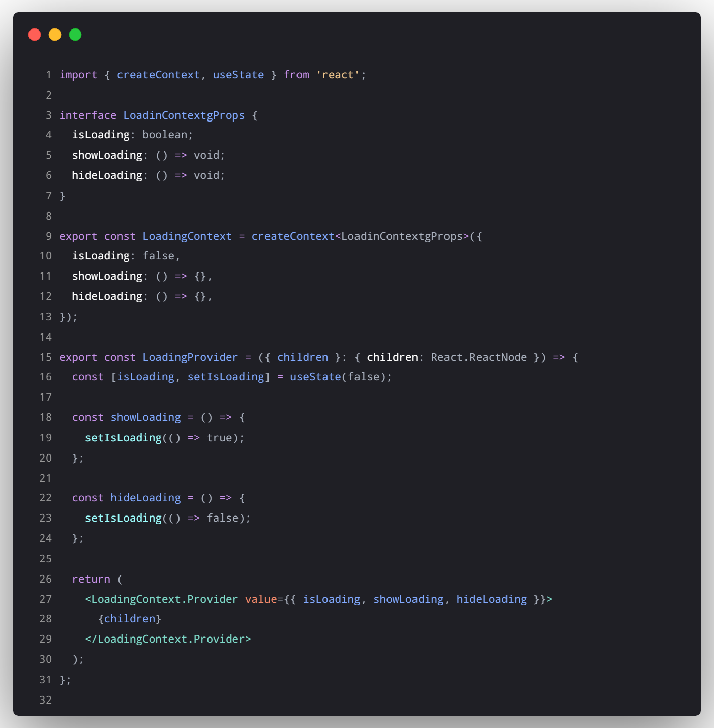Click line number 1 in the gutter
This screenshot has width=714, height=728.
coord(49,75)
